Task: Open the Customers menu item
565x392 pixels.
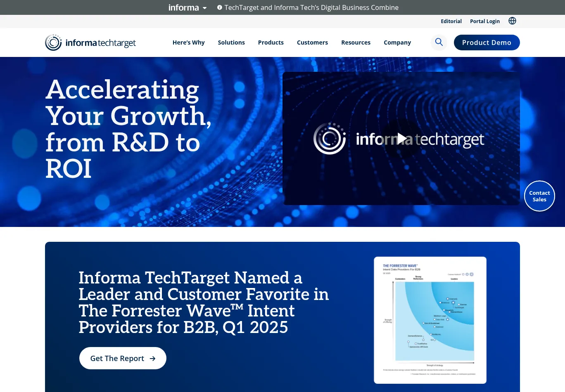Action: (x=312, y=43)
